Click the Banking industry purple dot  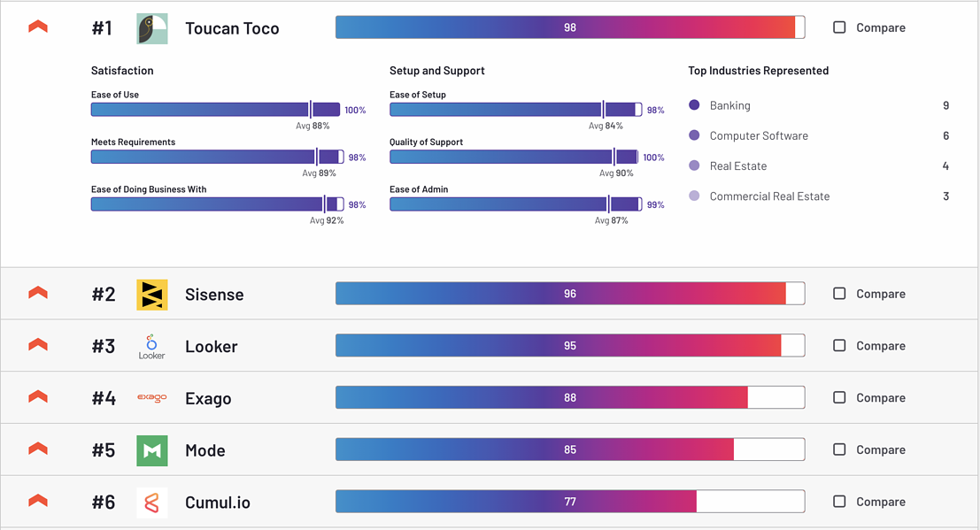694,105
